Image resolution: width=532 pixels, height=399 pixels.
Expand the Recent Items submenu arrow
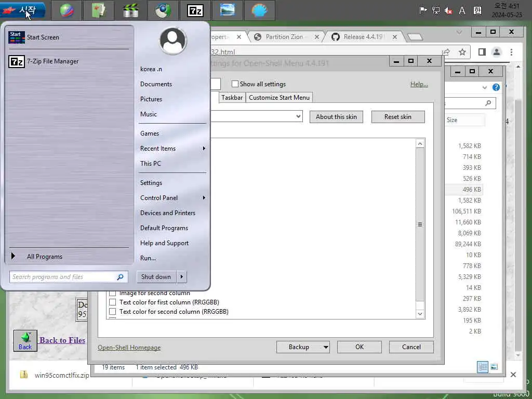tap(204, 148)
